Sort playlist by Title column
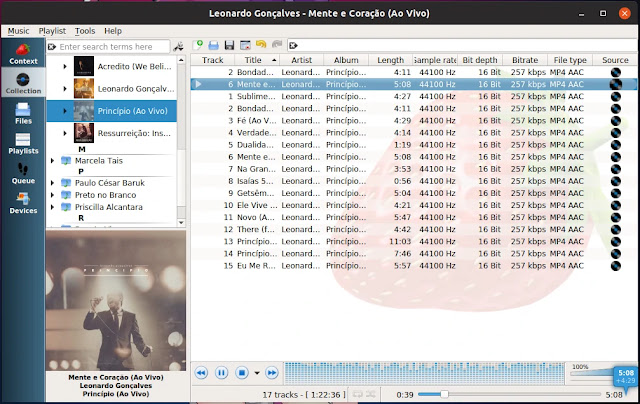 click(x=257, y=60)
